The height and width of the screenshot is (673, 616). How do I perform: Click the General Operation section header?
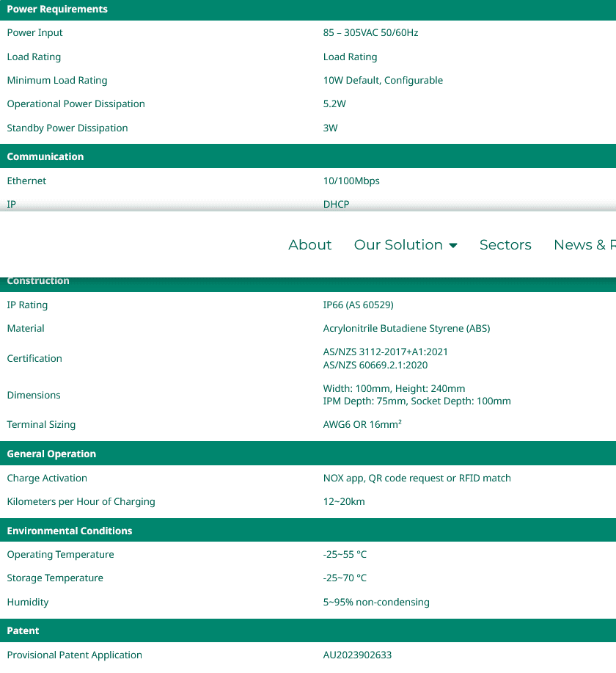click(51, 454)
